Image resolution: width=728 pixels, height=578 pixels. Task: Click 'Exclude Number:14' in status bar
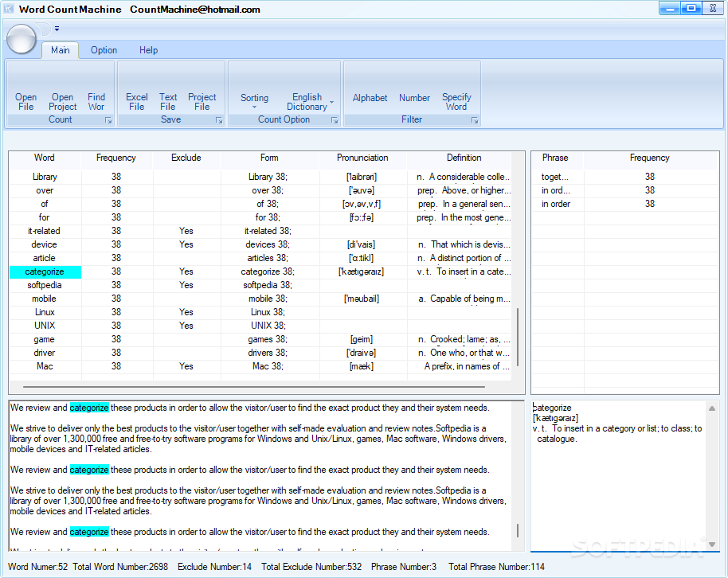(214, 567)
